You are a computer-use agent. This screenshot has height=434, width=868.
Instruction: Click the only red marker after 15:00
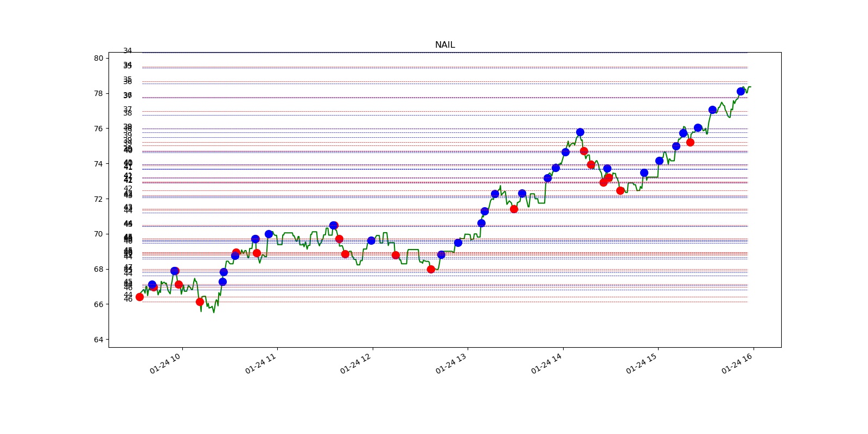tap(690, 142)
